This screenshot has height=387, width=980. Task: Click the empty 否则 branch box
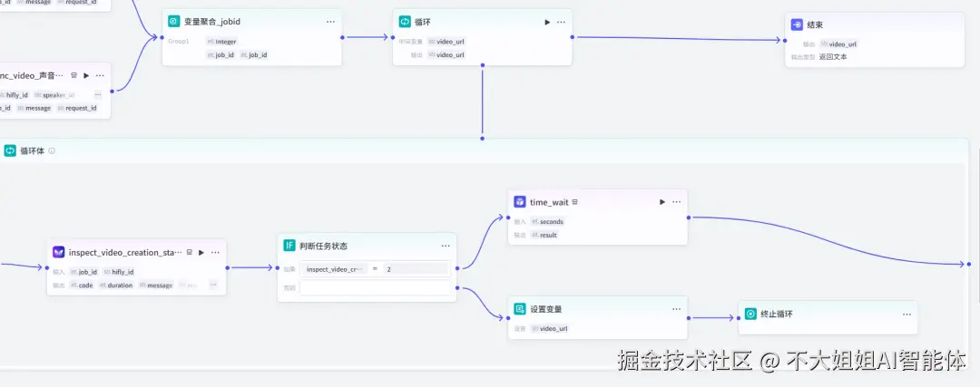375,287
